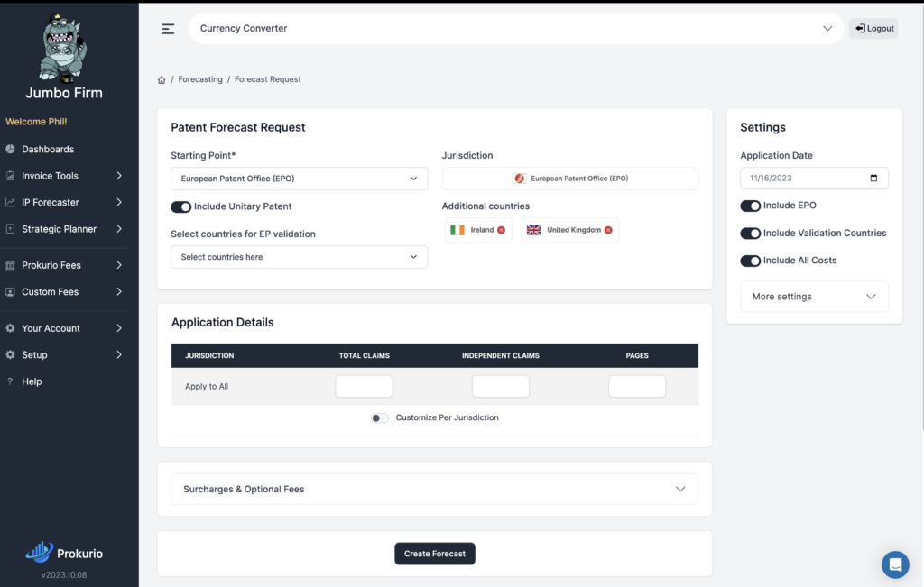Screen dimensions: 924x587
Task: Click the Pages input field
Action: pyautogui.click(x=637, y=386)
